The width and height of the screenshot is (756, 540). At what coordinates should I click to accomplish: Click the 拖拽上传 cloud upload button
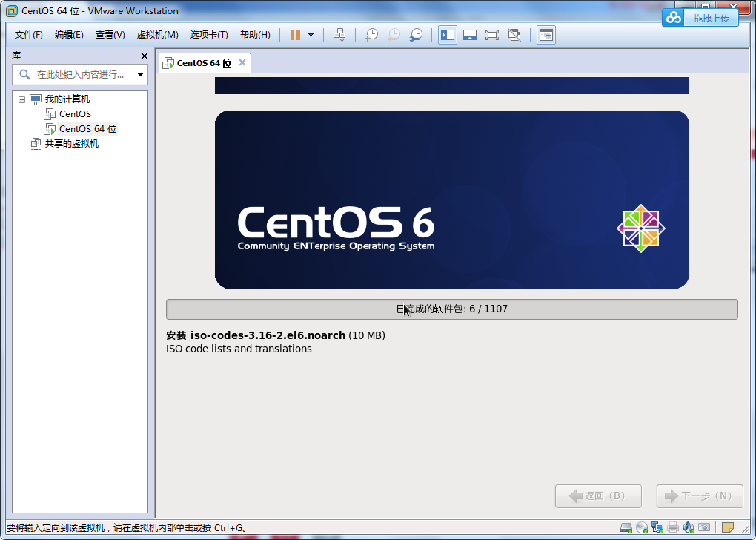pos(700,19)
